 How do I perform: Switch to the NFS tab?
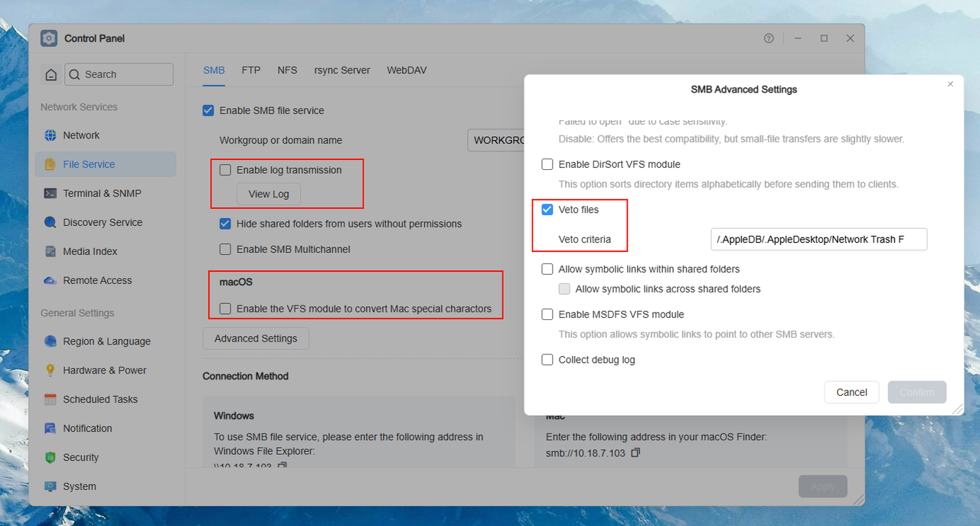click(x=287, y=70)
